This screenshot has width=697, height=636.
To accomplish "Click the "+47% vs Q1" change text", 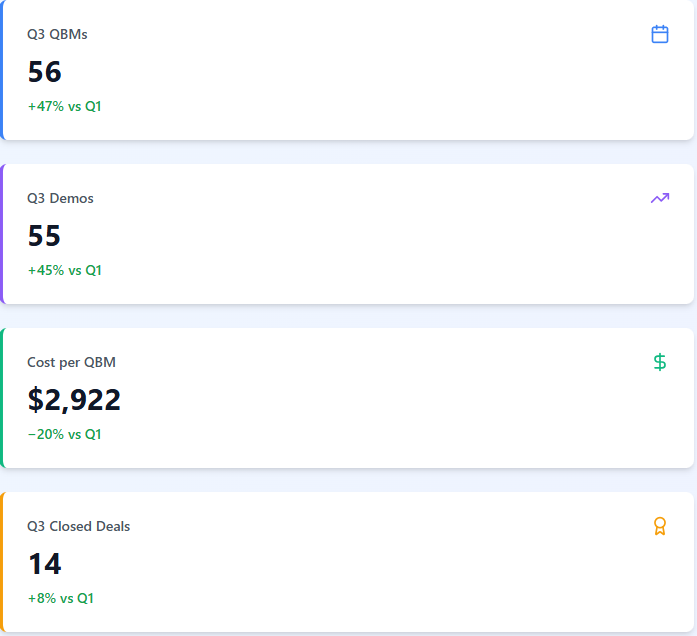I will click(x=64, y=106).
